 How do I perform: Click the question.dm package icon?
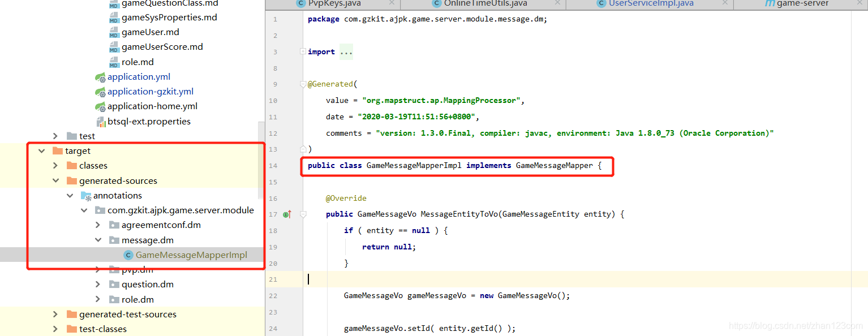click(x=114, y=285)
